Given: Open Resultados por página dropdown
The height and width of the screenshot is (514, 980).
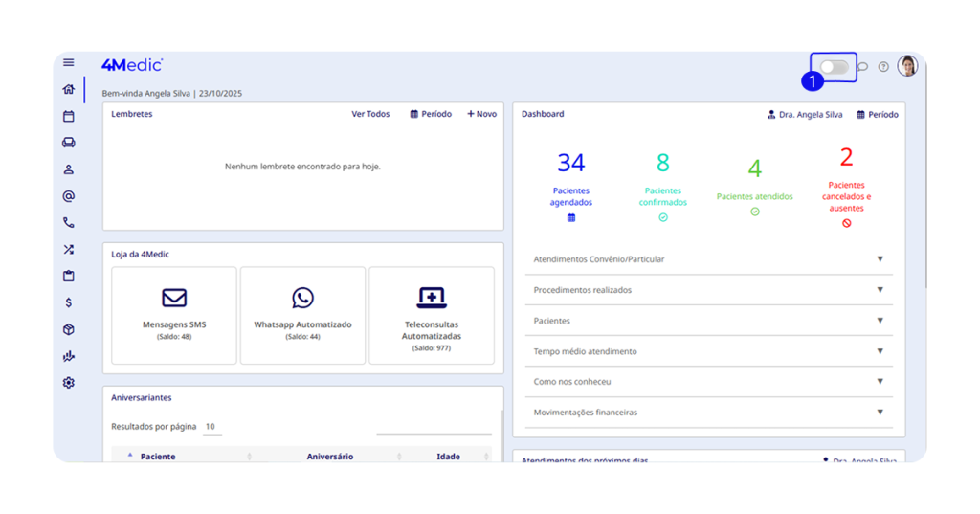Looking at the screenshot, I should coord(212,427).
